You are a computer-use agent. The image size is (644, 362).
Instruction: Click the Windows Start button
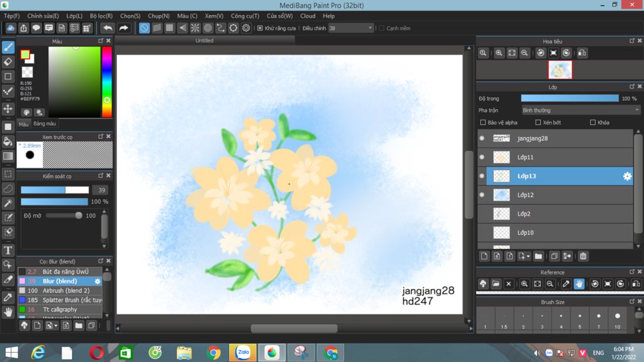pos(11,353)
